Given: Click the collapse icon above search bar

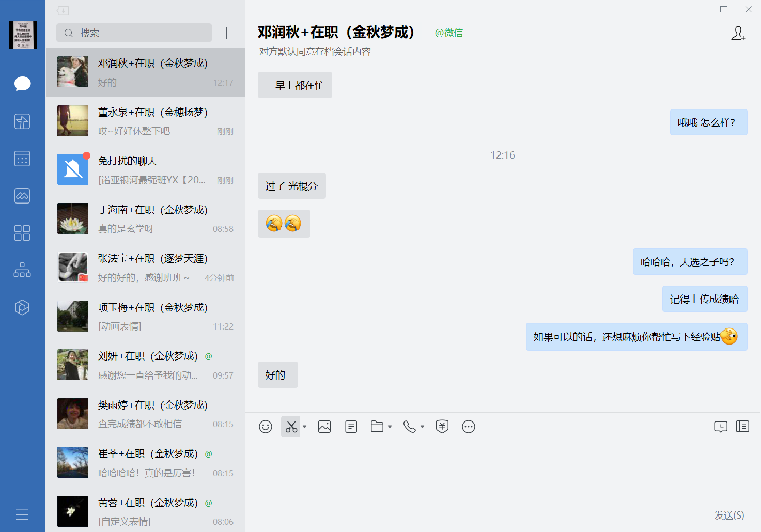Looking at the screenshot, I should 63,11.
